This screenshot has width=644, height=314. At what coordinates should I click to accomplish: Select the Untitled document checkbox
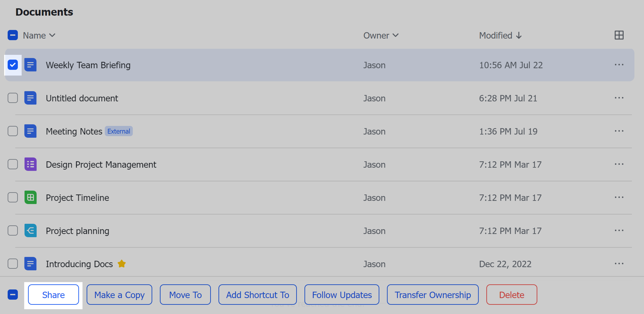13,98
